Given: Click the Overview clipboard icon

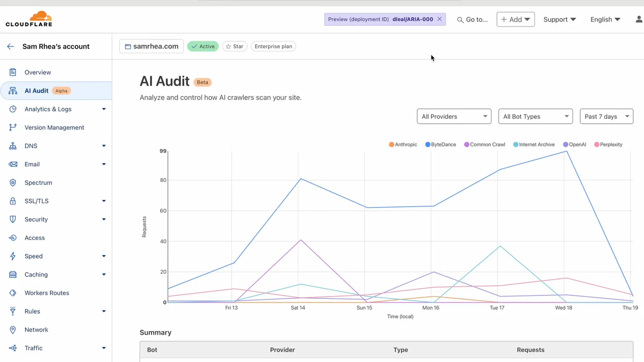Looking at the screenshot, I should tap(13, 72).
